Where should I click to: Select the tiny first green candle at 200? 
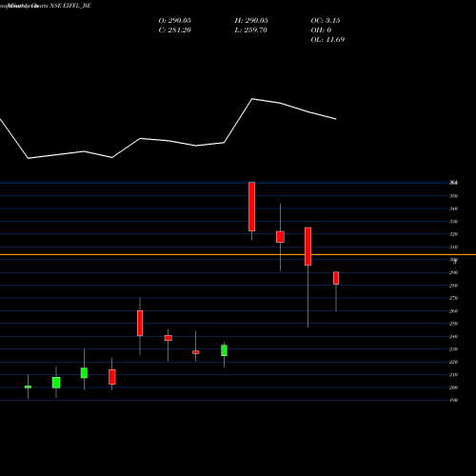click(28, 387)
